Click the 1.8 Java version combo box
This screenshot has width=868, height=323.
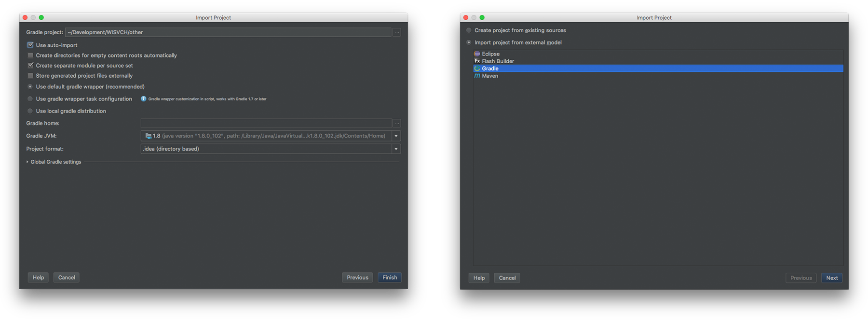tap(271, 136)
